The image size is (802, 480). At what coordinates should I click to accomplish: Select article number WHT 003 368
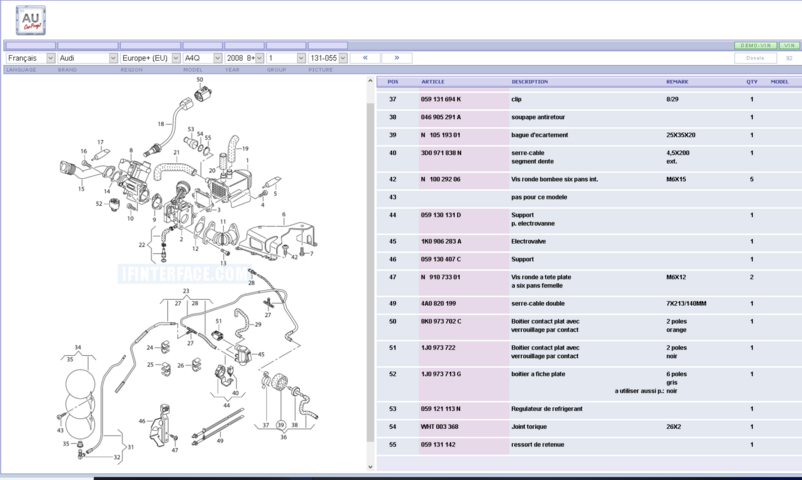439,427
